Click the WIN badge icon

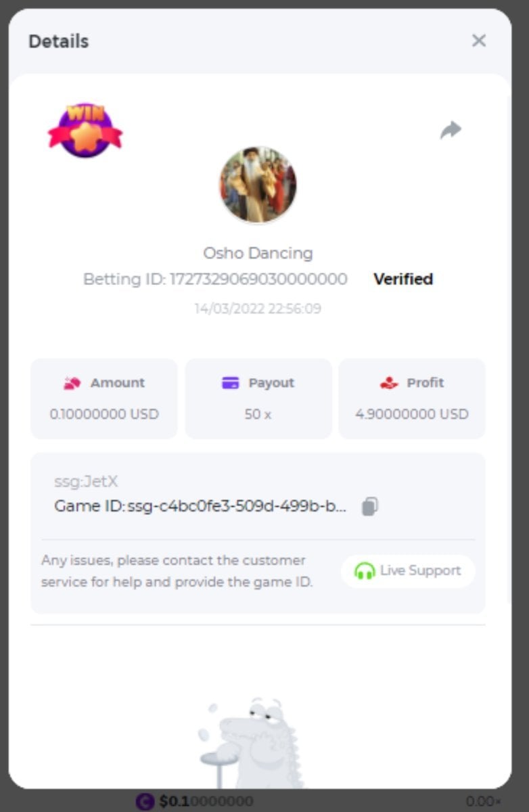pos(85,130)
